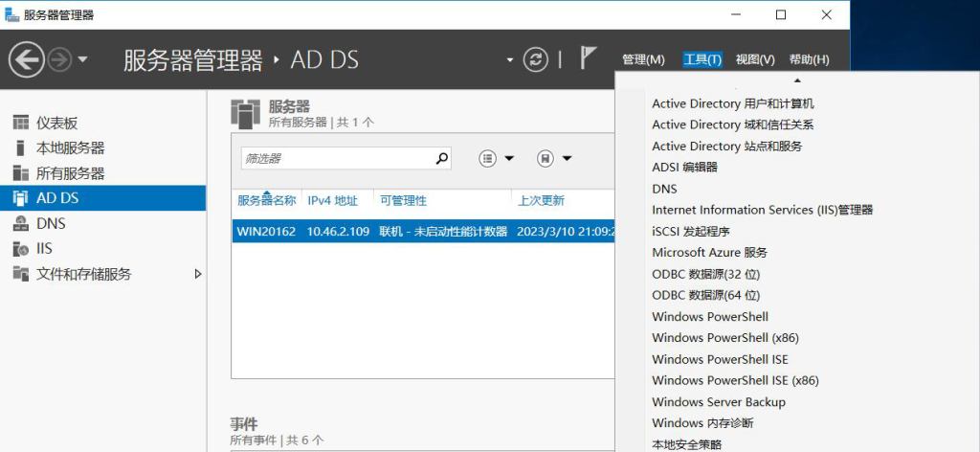Open iSCSI 发起程序

pos(691,232)
